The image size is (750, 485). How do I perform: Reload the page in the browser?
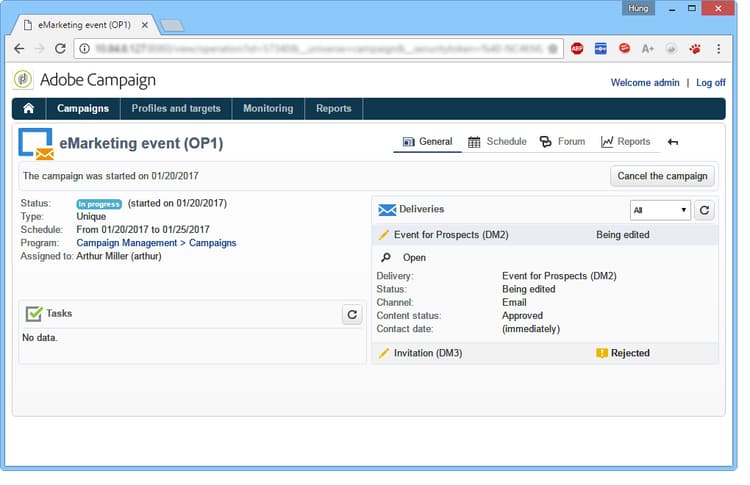coord(60,48)
